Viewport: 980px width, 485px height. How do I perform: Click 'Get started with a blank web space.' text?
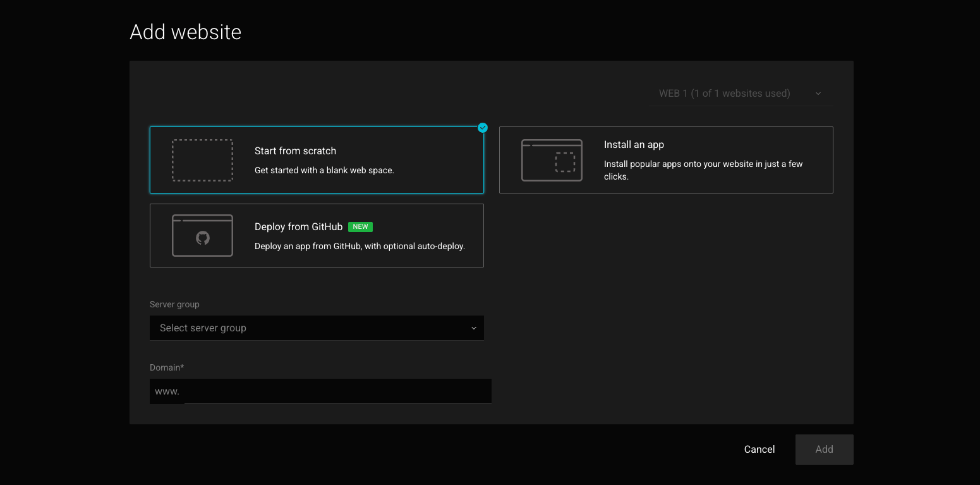click(324, 170)
